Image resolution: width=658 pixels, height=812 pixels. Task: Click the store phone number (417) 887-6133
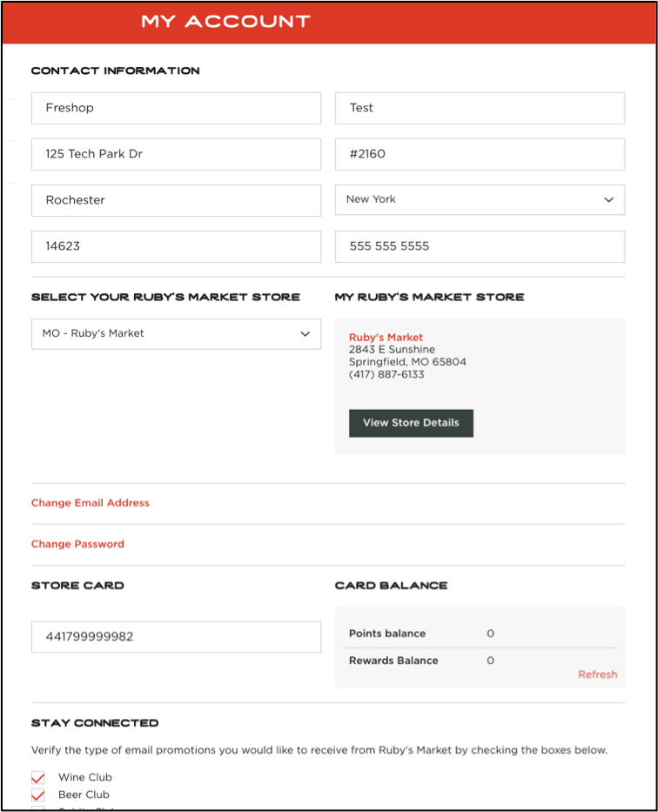(386, 374)
